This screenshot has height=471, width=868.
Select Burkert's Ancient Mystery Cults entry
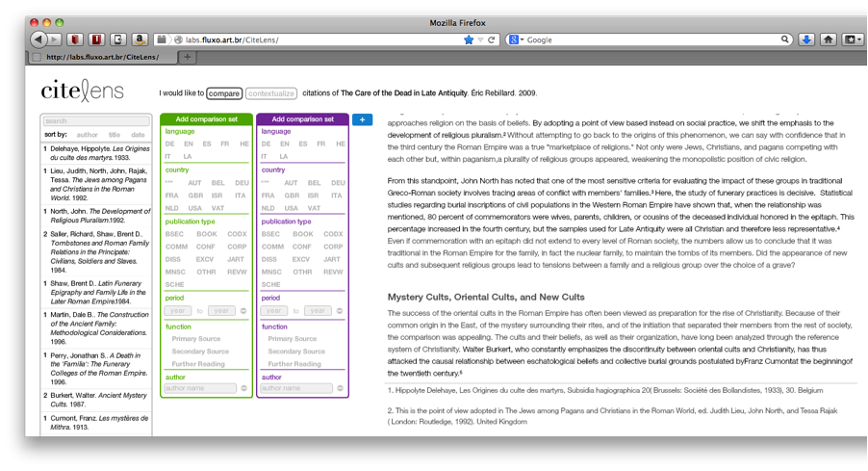pyautogui.click(x=96, y=400)
